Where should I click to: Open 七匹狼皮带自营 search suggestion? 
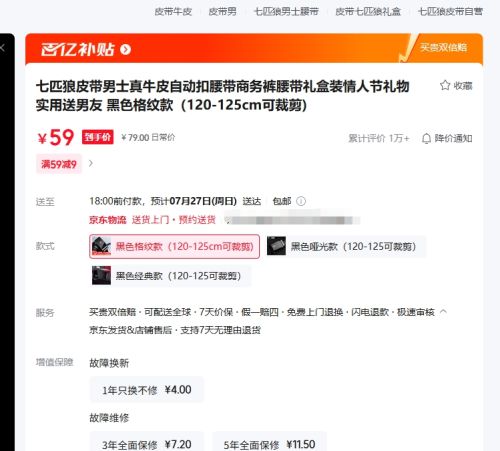coord(450,12)
